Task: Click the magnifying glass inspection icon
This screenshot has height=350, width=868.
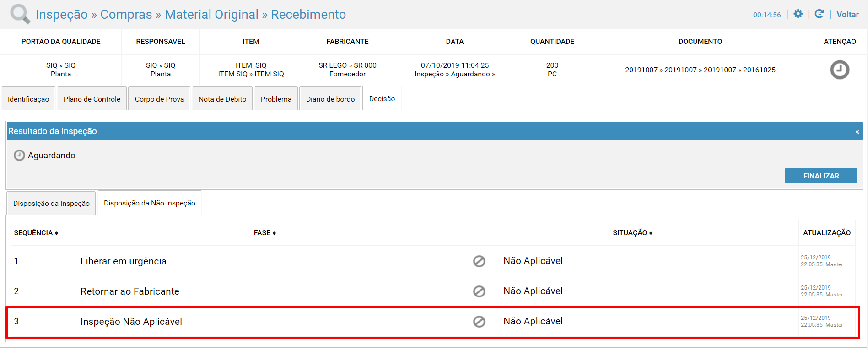Action: click(x=20, y=14)
